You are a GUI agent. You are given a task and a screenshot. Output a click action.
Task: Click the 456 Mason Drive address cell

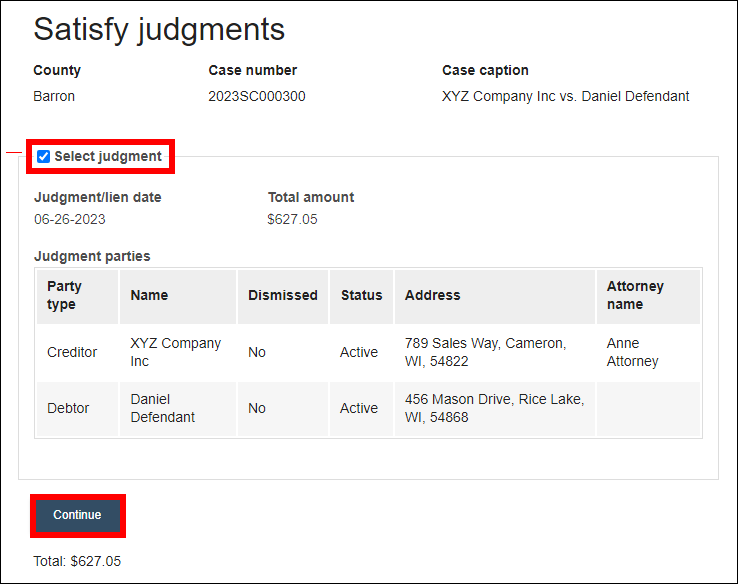point(494,408)
